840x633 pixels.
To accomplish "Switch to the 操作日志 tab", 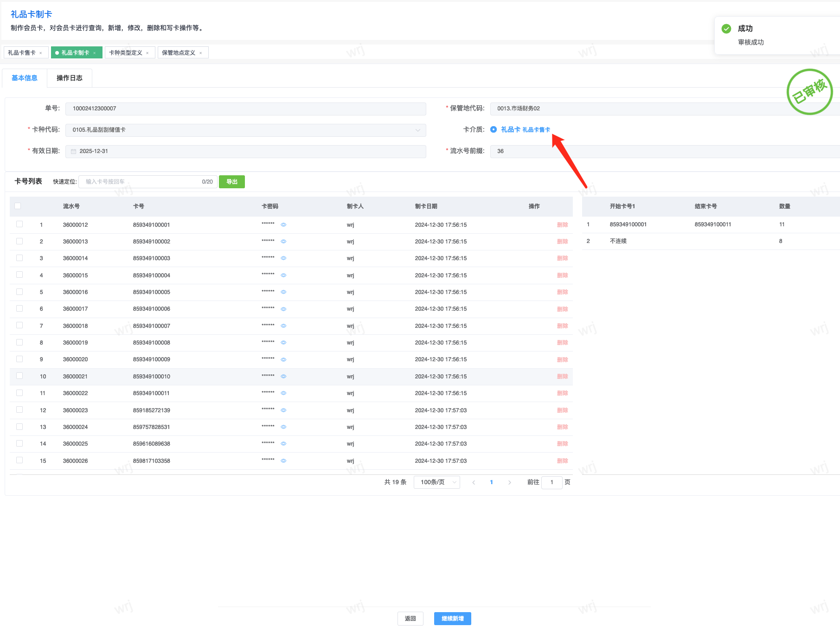I will point(70,78).
